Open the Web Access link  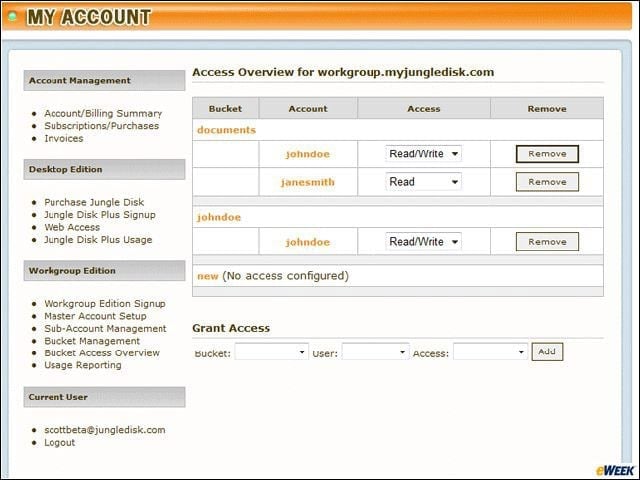72,227
